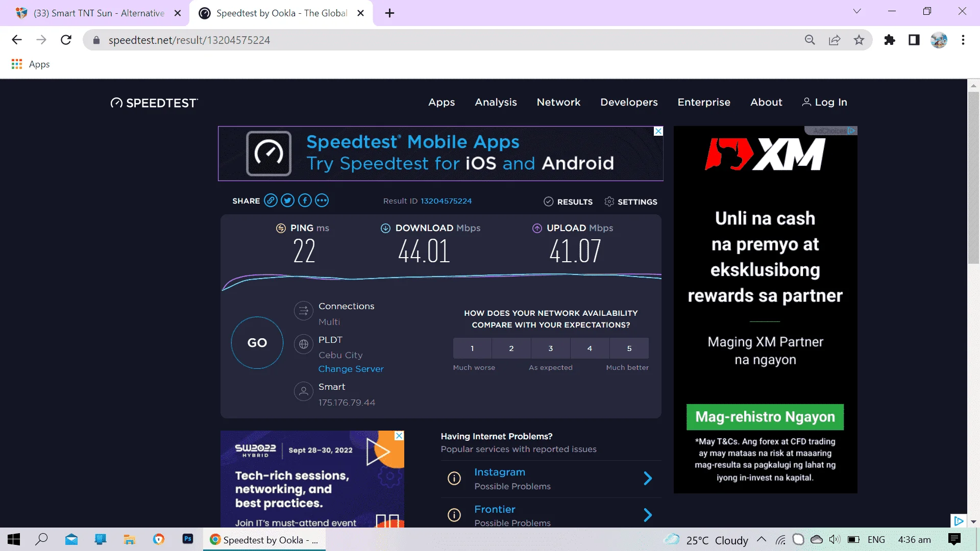Image resolution: width=980 pixels, height=551 pixels.
Task: Open Speedtest SETTINGS
Action: point(631,202)
